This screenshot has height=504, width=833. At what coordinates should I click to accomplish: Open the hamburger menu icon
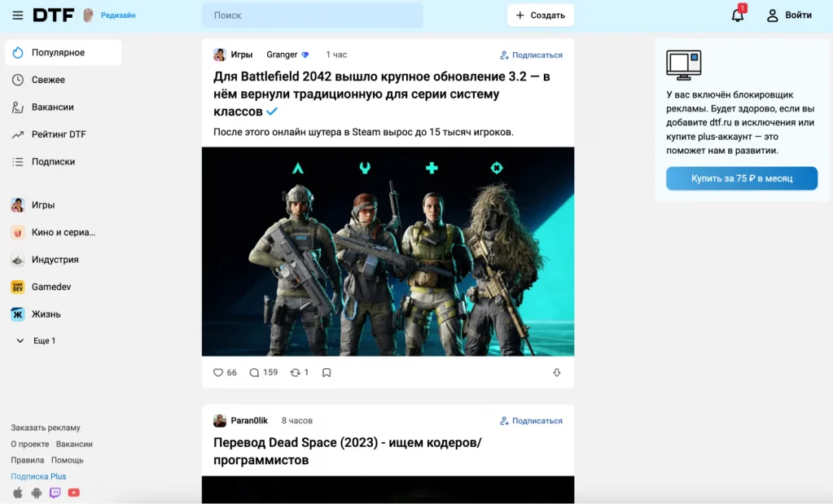point(17,15)
